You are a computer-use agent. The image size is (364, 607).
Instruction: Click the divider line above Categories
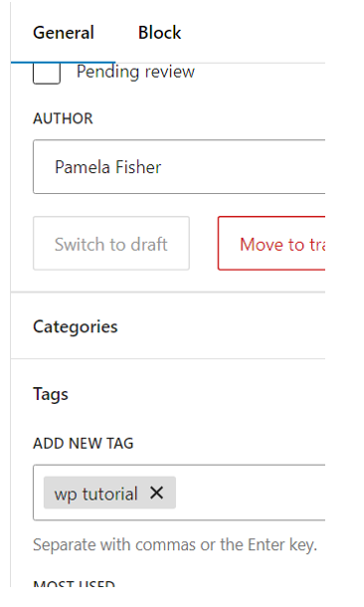coord(168,293)
